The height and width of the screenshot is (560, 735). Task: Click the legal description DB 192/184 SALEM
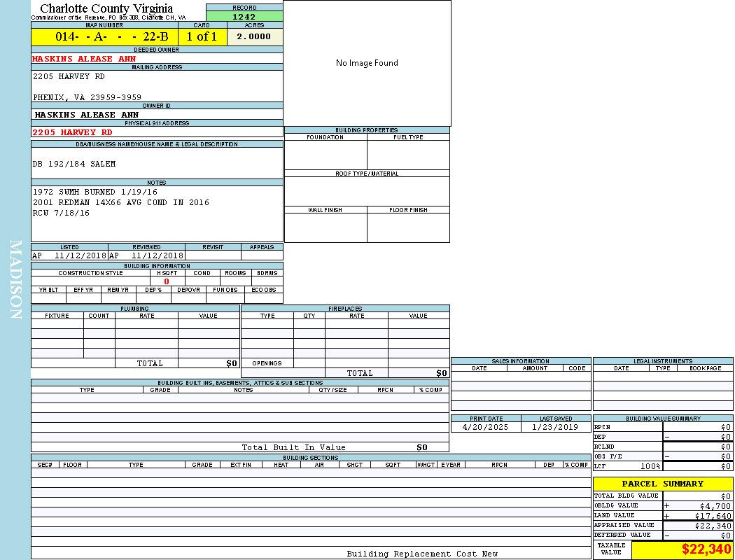point(74,164)
